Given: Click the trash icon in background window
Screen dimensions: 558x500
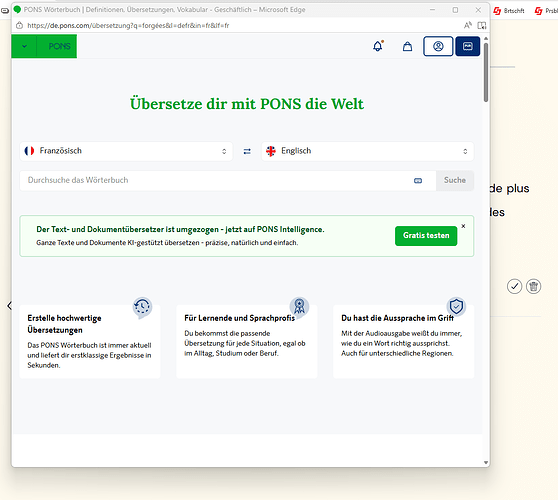Looking at the screenshot, I should pos(533,286).
